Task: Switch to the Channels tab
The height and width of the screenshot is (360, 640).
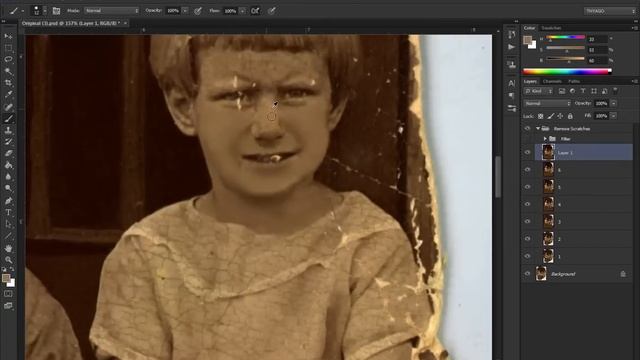Action: [552, 82]
